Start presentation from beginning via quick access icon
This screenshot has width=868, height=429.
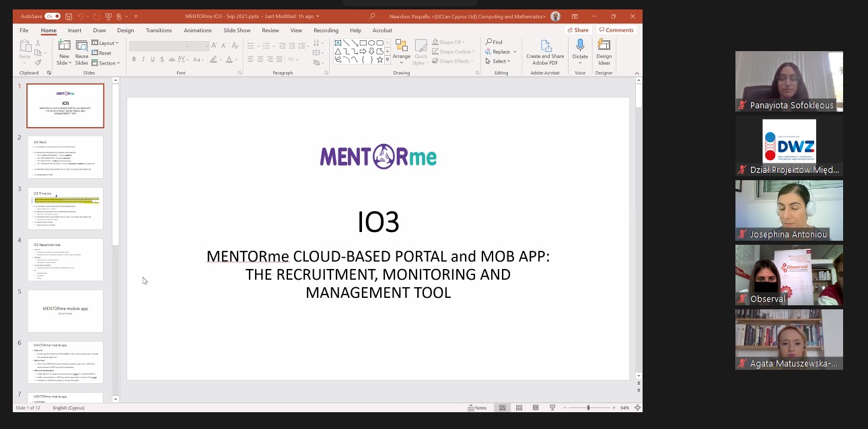click(x=108, y=16)
